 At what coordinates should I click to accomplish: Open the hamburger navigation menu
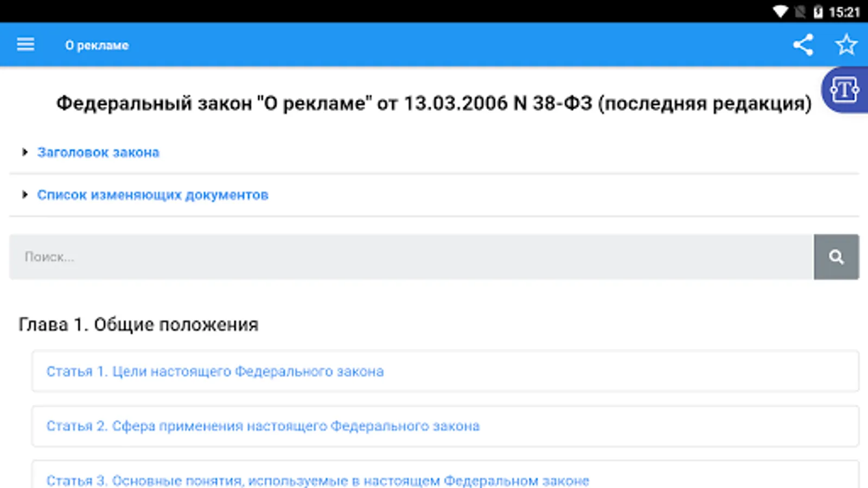[25, 44]
